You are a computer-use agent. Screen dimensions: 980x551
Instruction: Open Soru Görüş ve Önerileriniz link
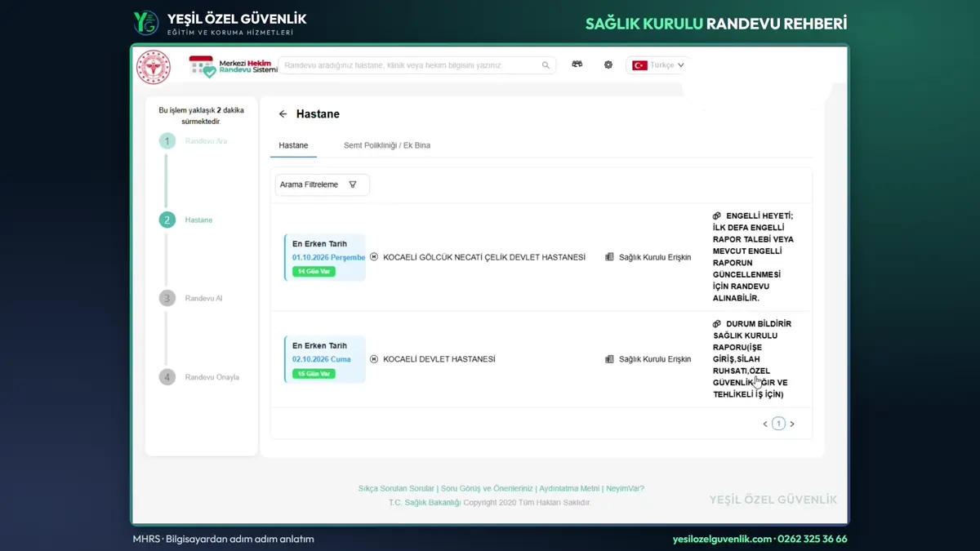click(487, 489)
